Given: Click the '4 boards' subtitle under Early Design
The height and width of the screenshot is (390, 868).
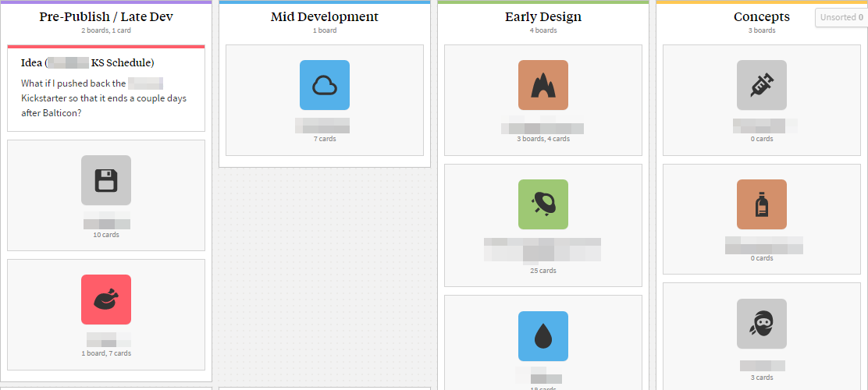Looking at the screenshot, I should (543, 30).
